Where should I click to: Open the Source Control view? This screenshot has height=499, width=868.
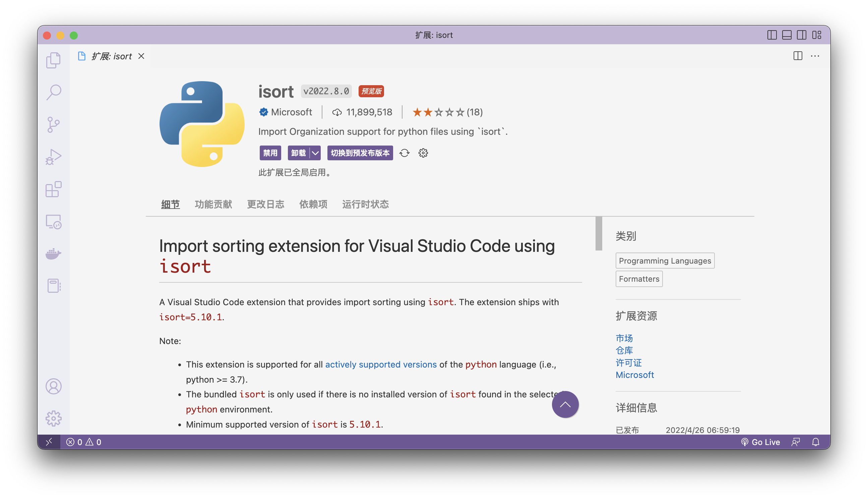click(53, 124)
